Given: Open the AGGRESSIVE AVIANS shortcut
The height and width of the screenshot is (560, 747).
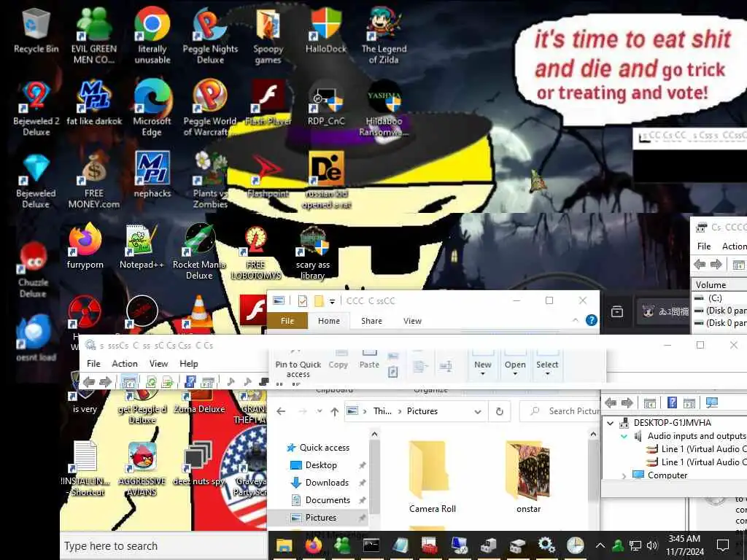Looking at the screenshot, I should pos(142,469).
